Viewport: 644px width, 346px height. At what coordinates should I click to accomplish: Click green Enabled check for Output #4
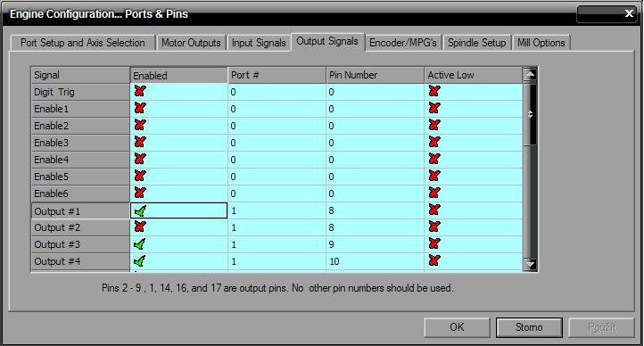(140, 261)
